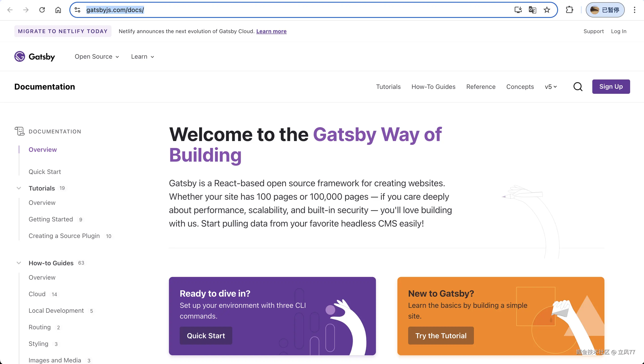Click the Gatsby logo icon

(19, 57)
